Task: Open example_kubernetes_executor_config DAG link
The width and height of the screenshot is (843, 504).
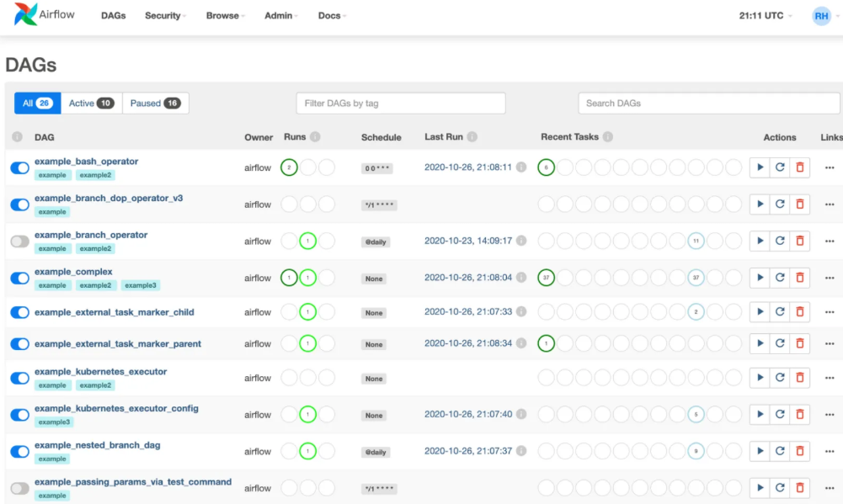Action: [x=117, y=408]
